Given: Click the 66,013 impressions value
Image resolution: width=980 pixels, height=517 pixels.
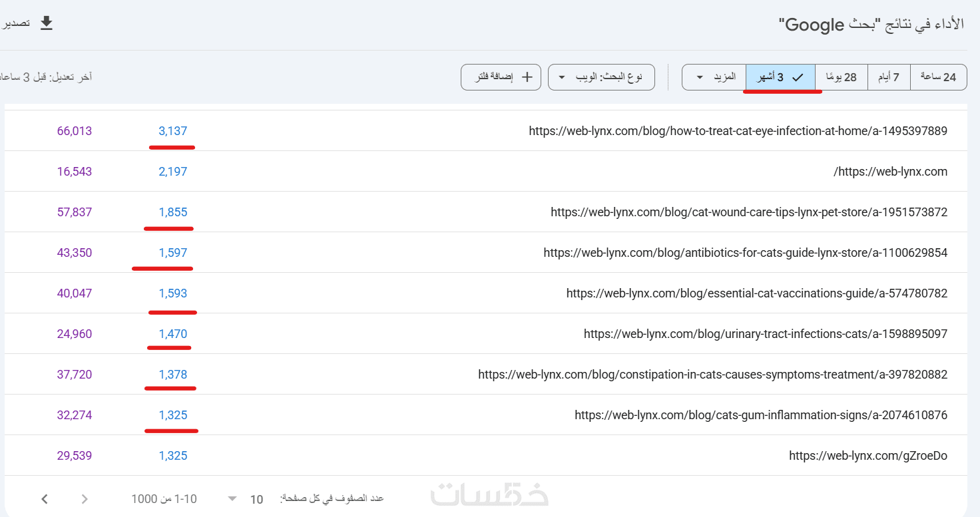Looking at the screenshot, I should 75,131.
